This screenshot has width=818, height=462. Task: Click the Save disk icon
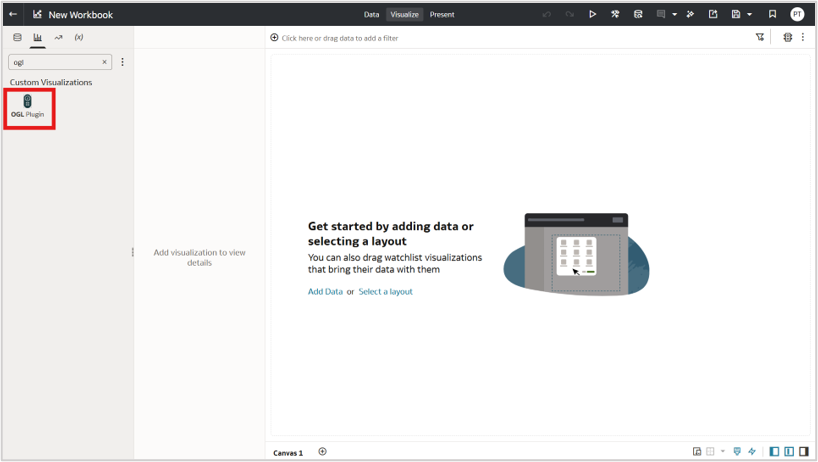click(736, 15)
